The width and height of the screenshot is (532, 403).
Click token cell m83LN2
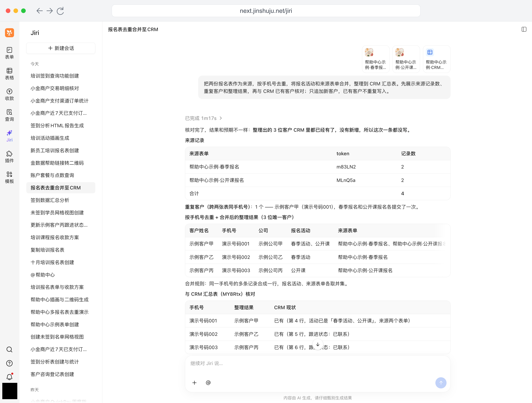pyautogui.click(x=346, y=167)
